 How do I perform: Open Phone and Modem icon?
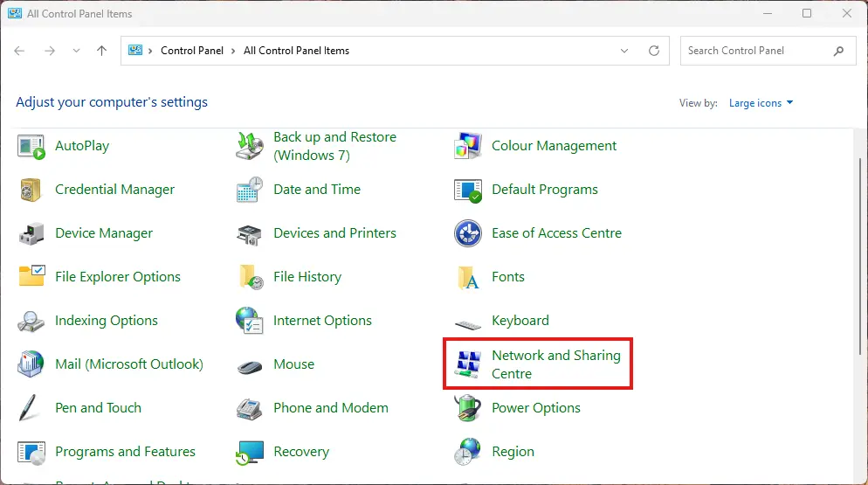click(250, 409)
